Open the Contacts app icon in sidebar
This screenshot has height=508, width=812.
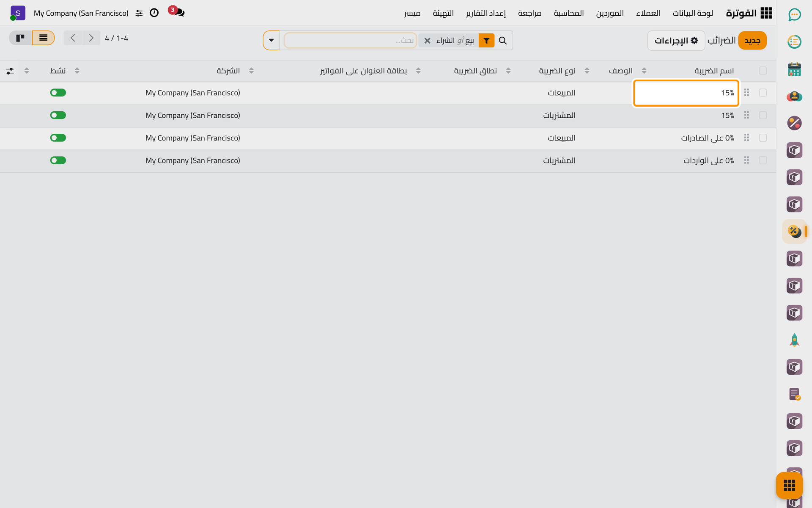(794, 96)
